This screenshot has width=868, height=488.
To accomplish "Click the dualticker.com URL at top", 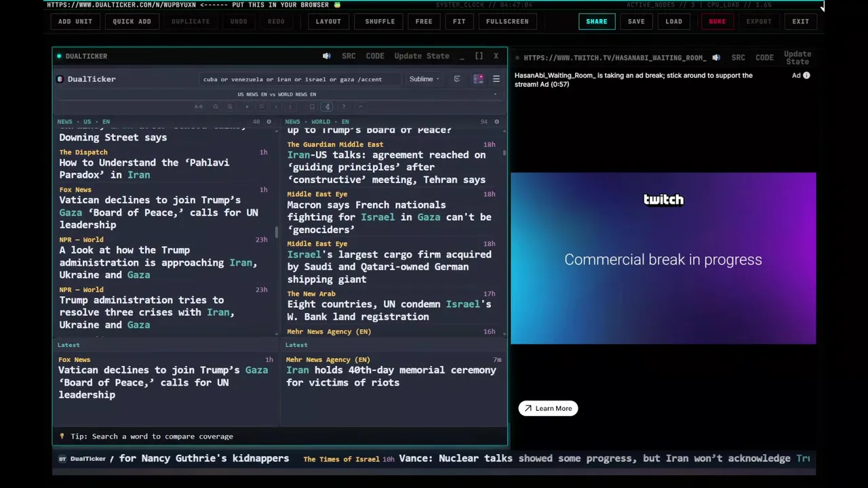I will [121, 5].
